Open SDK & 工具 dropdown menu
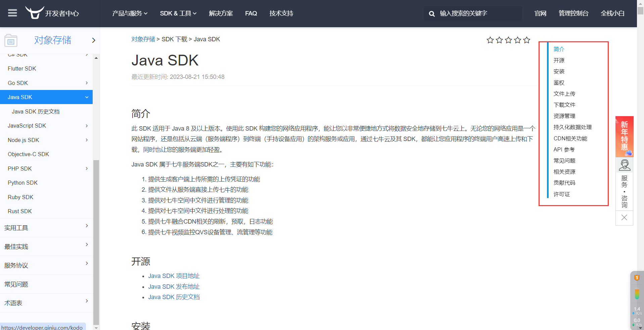The width and height of the screenshot is (644, 330). pyautogui.click(x=178, y=13)
